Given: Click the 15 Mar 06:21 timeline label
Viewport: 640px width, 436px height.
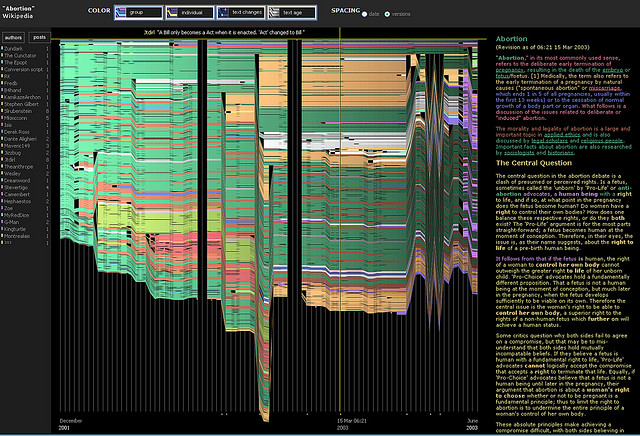Looking at the screenshot, I should [352, 421].
